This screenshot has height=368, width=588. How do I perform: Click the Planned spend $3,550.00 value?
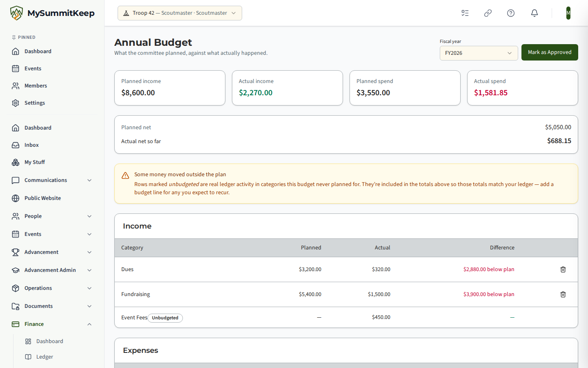(x=373, y=93)
